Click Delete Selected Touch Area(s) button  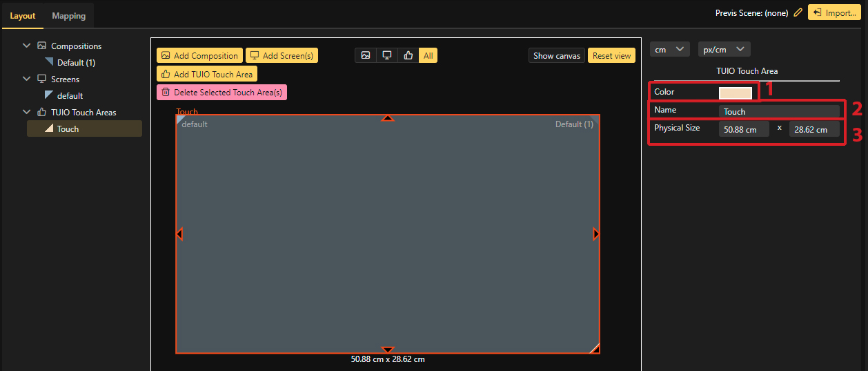click(221, 92)
